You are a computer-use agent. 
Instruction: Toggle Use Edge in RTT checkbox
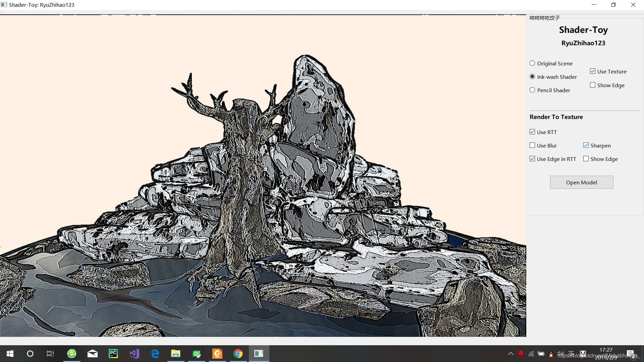pyautogui.click(x=532, y=159)
